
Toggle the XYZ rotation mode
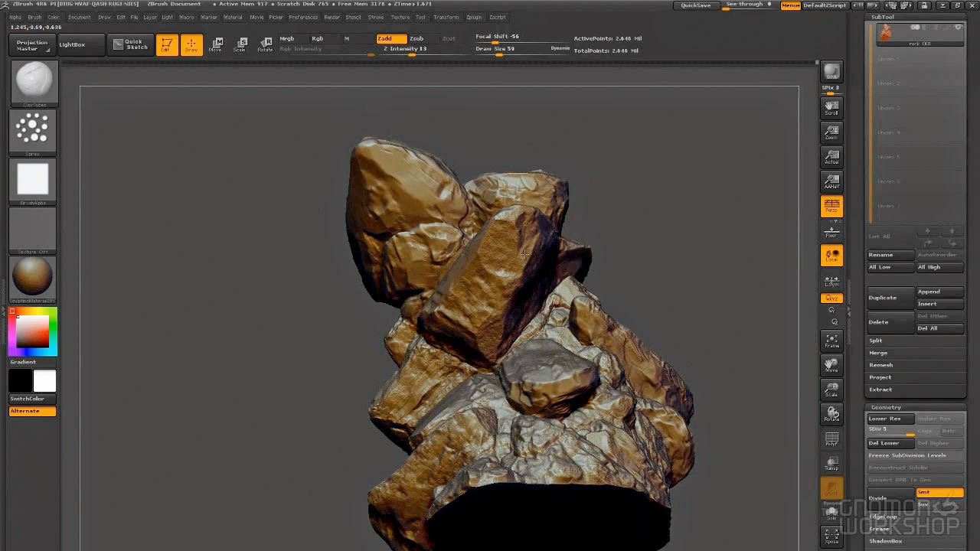831,298
